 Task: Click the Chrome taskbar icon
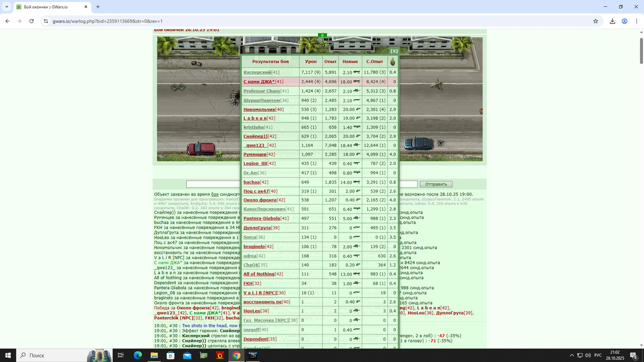pyautogui.click(x=236, y=355)
